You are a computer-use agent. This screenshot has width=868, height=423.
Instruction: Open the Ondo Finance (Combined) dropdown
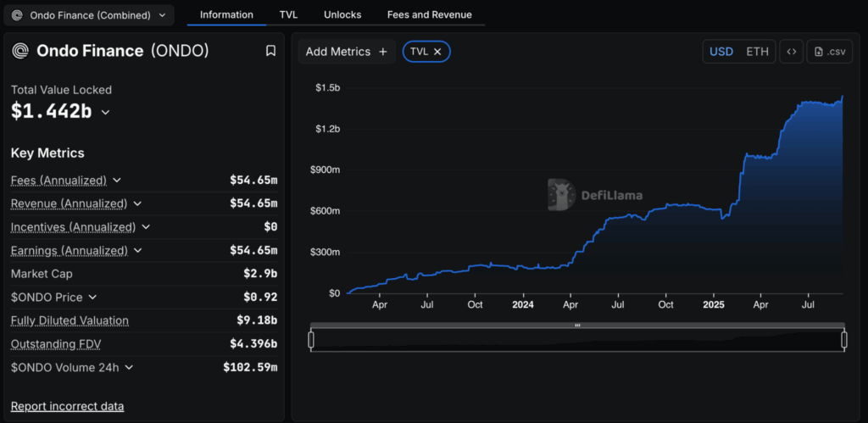coord(89,14)
